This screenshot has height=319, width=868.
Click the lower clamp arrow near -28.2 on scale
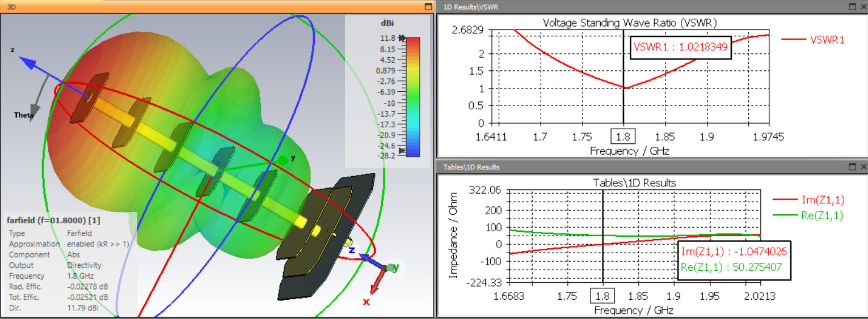402,151
